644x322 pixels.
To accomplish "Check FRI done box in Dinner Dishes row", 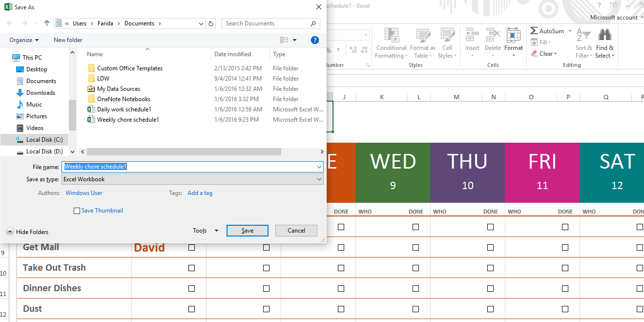I will [565, 289].
